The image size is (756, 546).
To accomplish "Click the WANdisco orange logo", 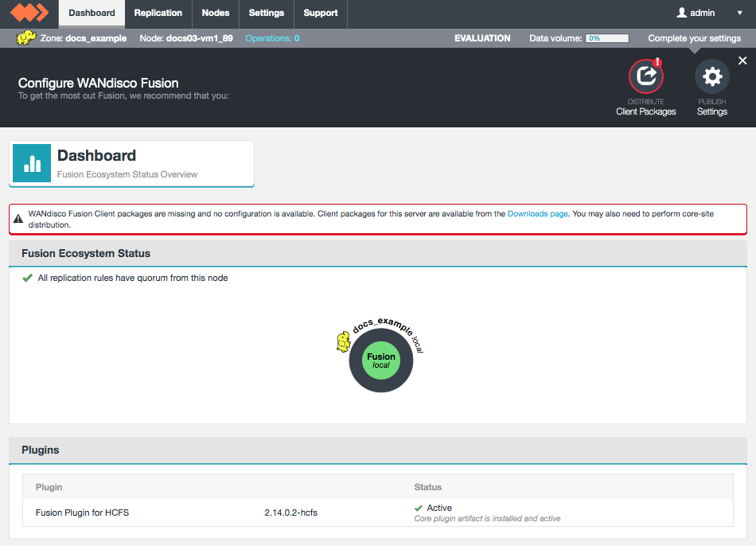I will [29, 13].
